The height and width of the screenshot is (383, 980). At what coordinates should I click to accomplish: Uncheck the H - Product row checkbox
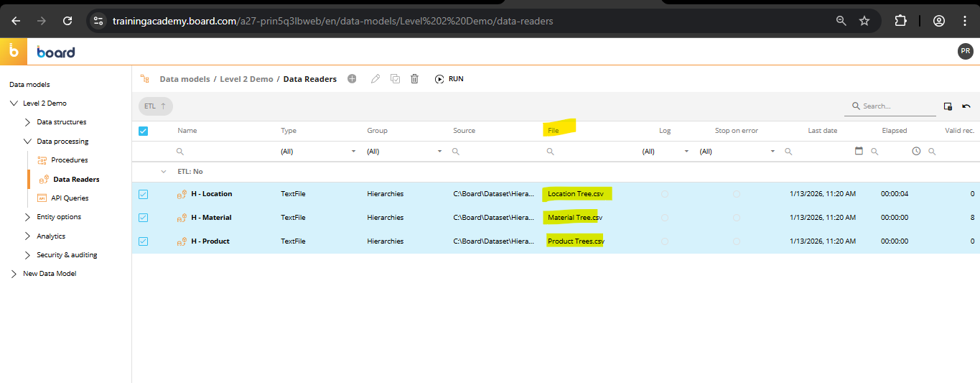[x=143, y=241]
